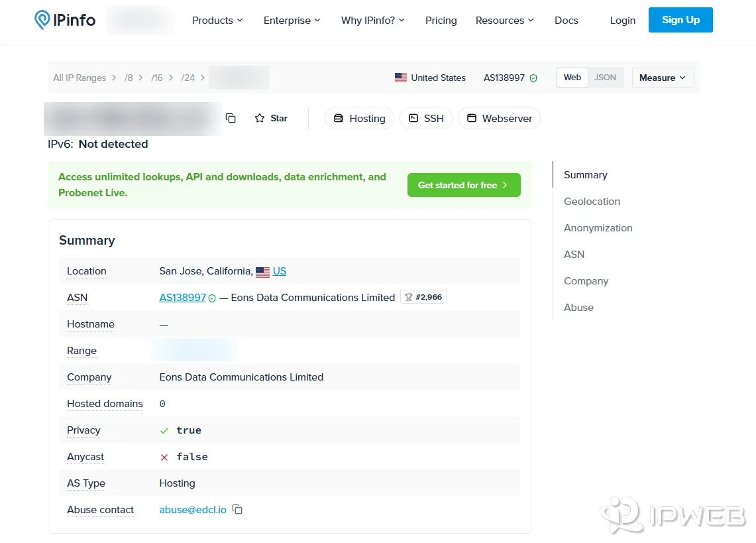Screen dimensions: 756x543
Task: Click the Hostname label
Action: pyautogui.click(x=91, y=324)
